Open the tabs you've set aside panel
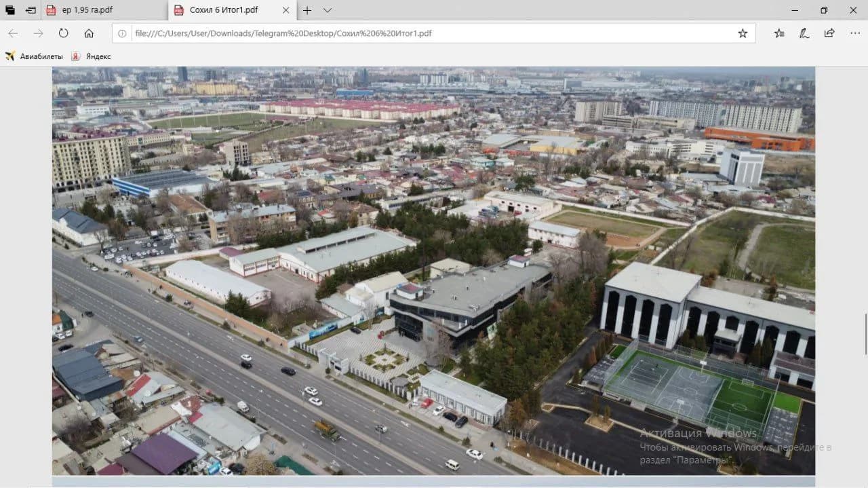The image size is (868, 488). (10, 10)
